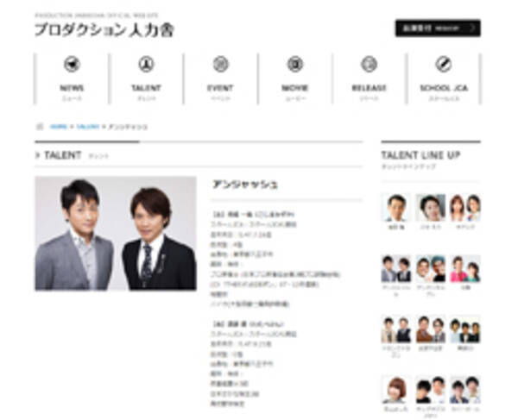Open the thumbnail of the short-haired woman on a grey background
518x420 pixels.
coord(431,208)
